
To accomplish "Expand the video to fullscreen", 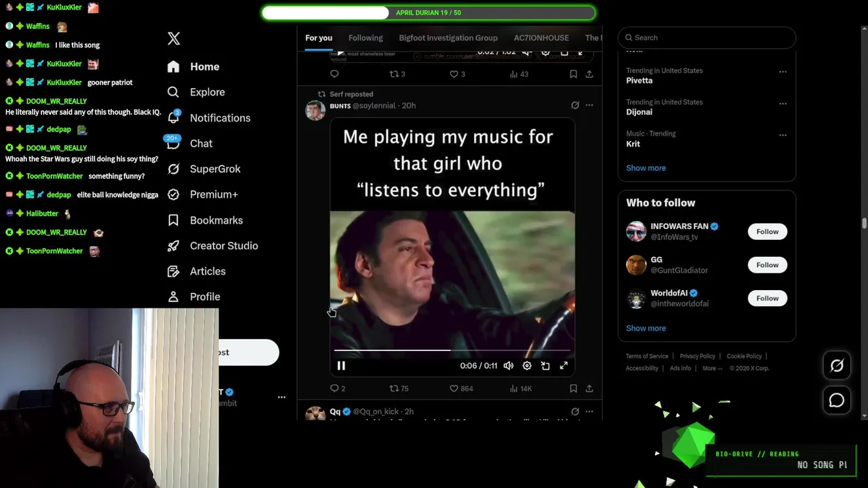I will [x=564, y=366].
